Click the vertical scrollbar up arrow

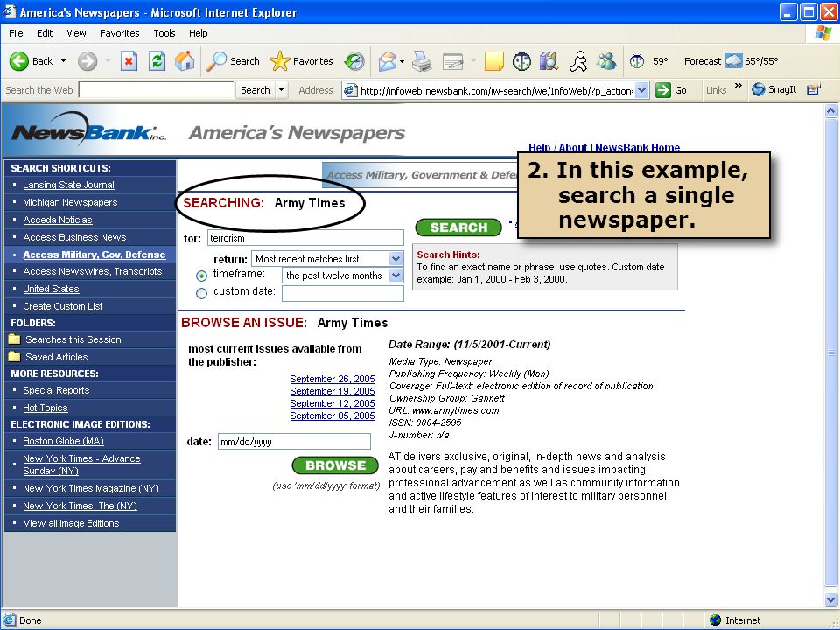[x=831, y=111]
